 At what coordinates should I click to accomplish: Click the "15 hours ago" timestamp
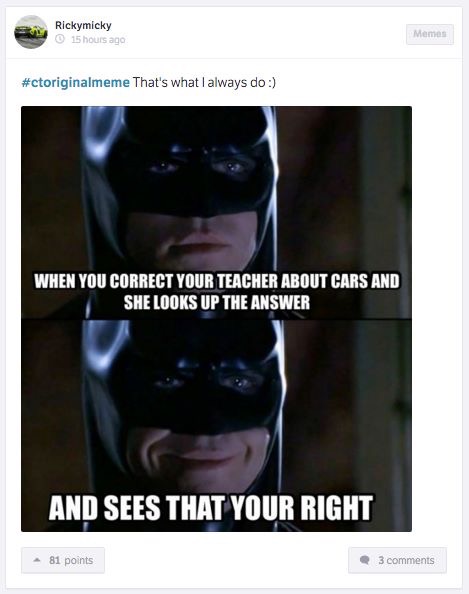98,39
